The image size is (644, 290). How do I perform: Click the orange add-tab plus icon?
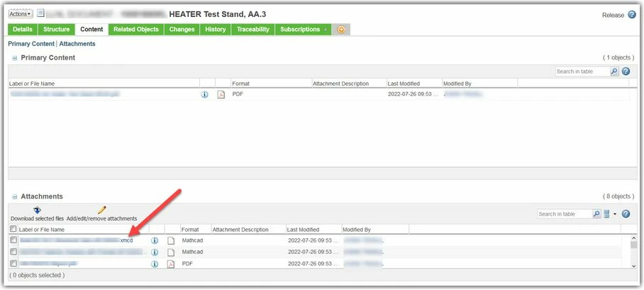pos(341,30)
